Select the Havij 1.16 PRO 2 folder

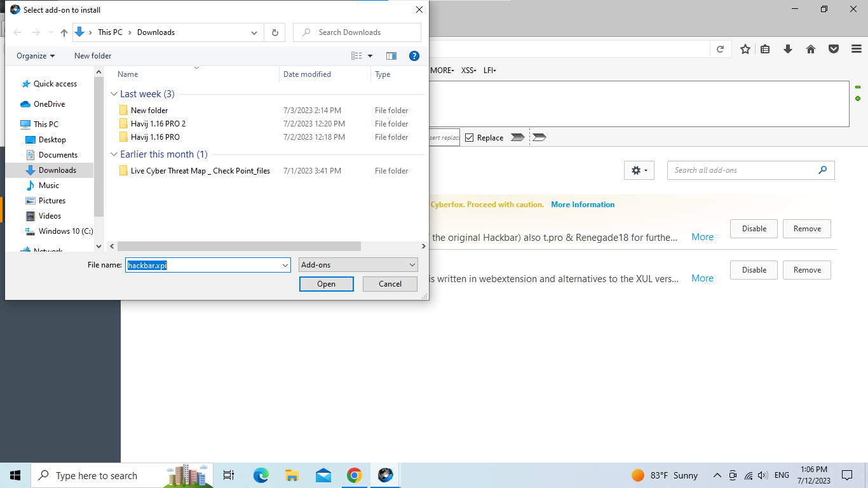pos(158,124)
